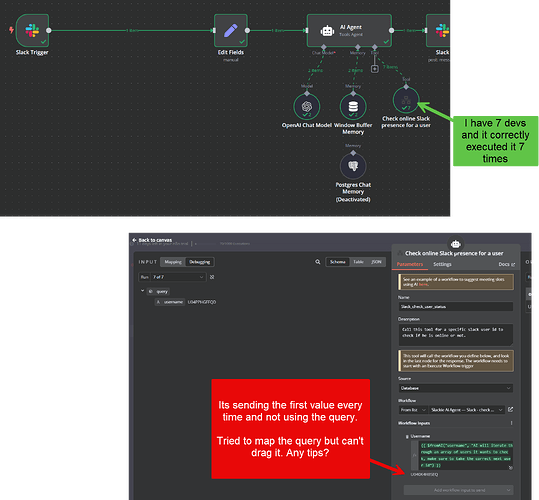Select the Slack post message node
This screenshot has width=539, height=500.
pos(438,30)
